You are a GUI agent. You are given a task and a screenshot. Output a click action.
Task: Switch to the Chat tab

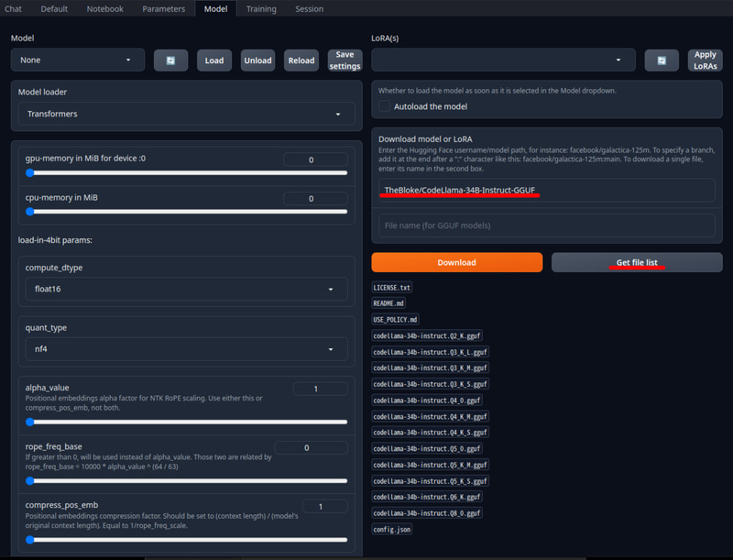point(13,9)
